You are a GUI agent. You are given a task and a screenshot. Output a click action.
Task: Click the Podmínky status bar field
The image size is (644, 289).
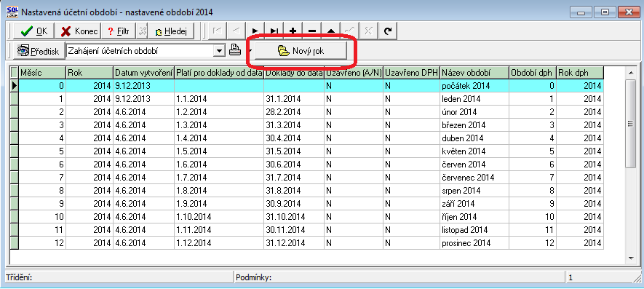pos(399,278)
